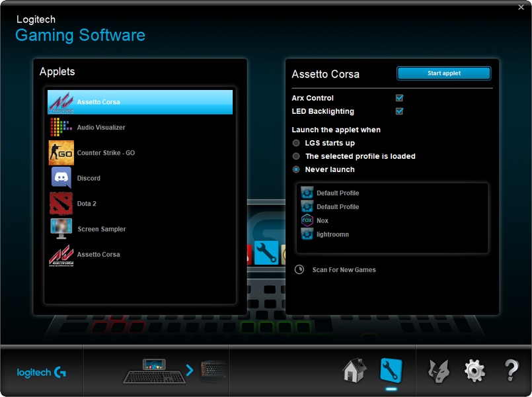This screenshot has width=532, height=397.
Task: Select the Nox profile in list
Action: (322, 220)
